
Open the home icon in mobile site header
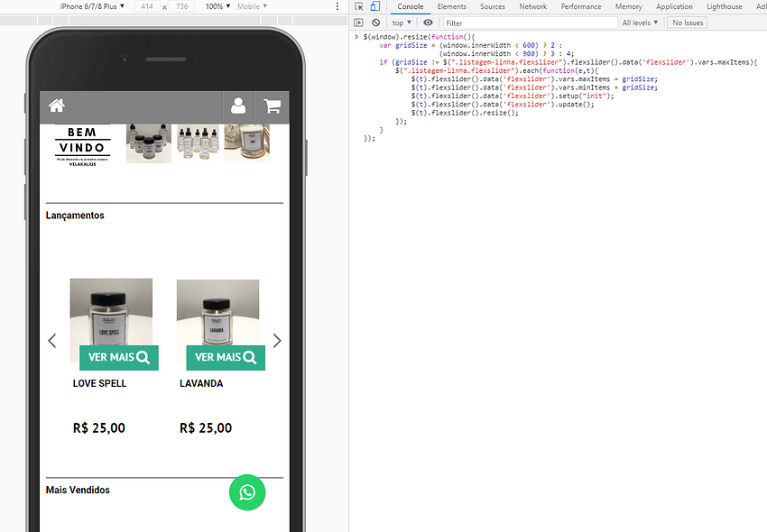[x=57, y=105]
